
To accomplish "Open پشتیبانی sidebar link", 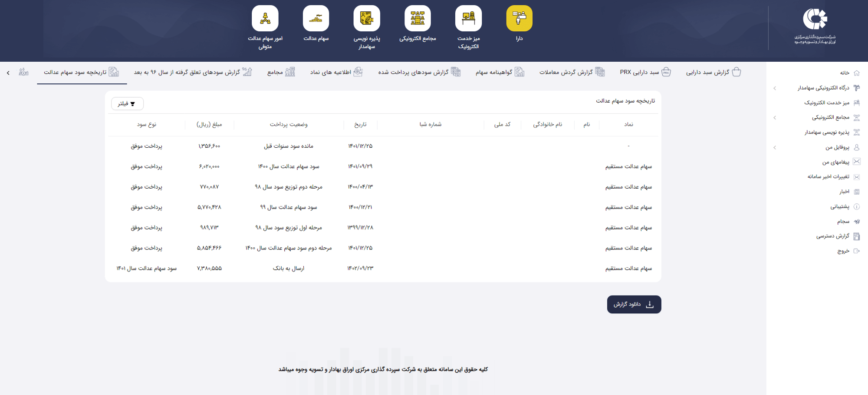I will [x=840, y=207].
